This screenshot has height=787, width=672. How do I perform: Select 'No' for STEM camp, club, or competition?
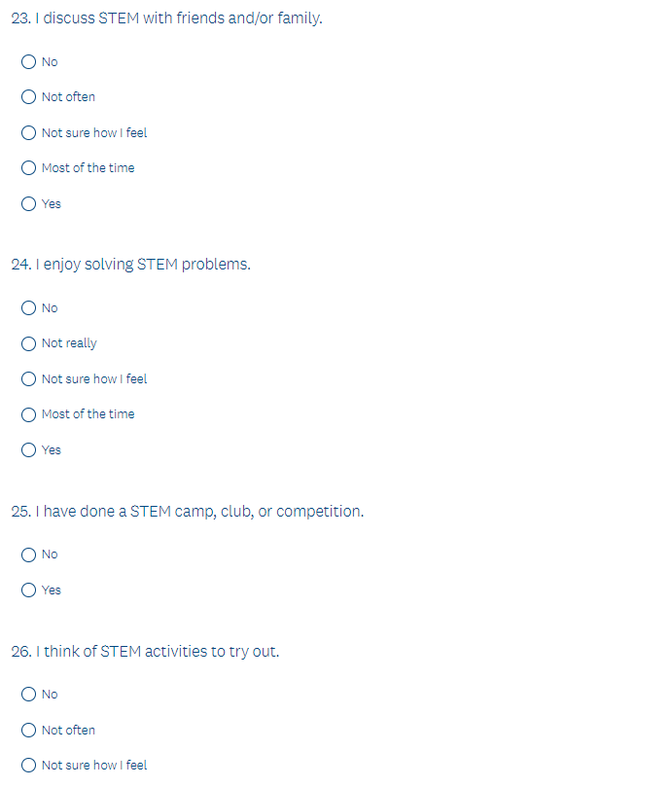tap(29, 554)
